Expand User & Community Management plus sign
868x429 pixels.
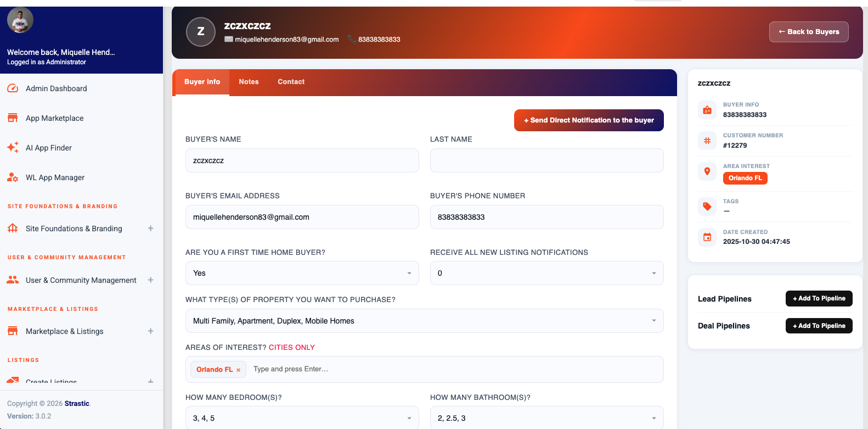point(150,280)
